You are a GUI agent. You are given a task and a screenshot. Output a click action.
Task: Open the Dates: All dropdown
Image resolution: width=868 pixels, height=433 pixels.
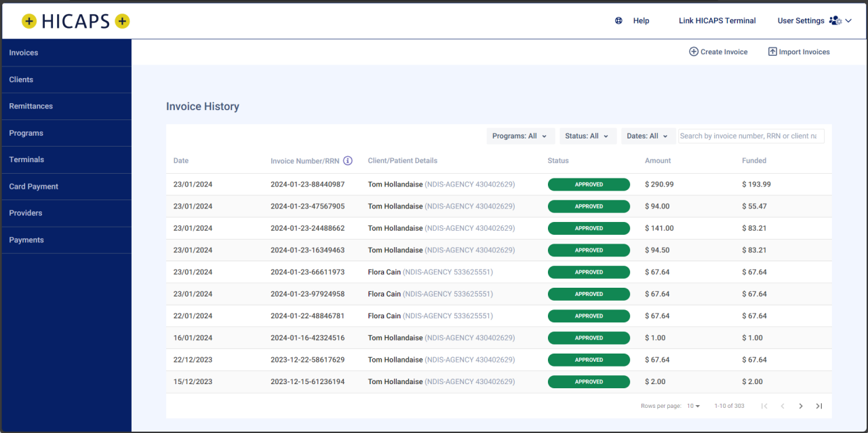(648, 136)
